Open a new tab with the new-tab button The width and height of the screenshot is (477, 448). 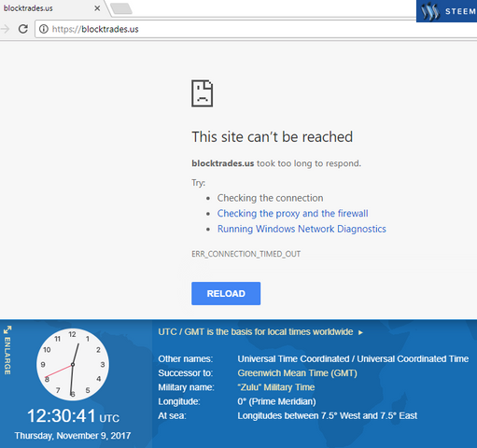coord(121,8)
